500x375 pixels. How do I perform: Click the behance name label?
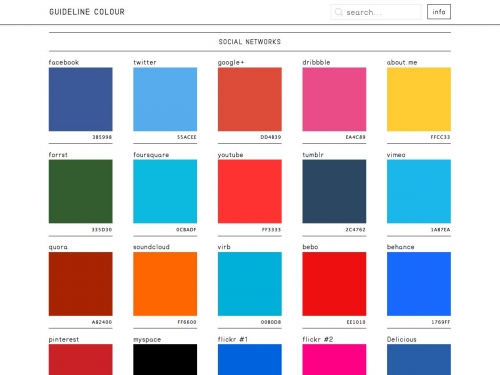point(400,247)
